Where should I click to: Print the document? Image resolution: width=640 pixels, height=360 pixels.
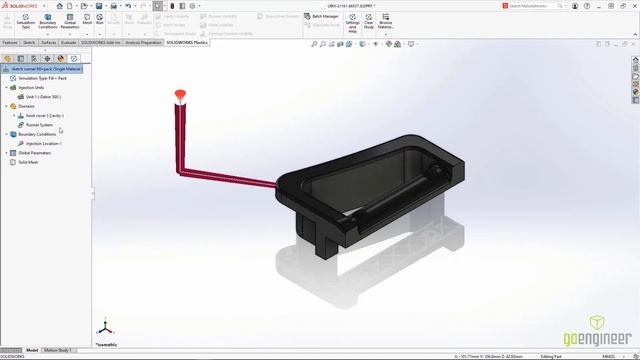coord(113,6)
